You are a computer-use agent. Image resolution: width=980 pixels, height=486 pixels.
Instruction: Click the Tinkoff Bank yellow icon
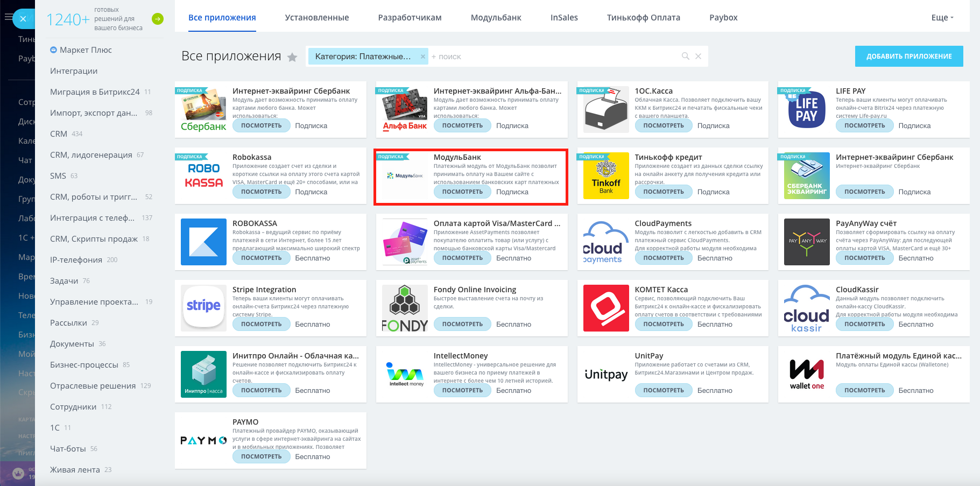[606, 176]
